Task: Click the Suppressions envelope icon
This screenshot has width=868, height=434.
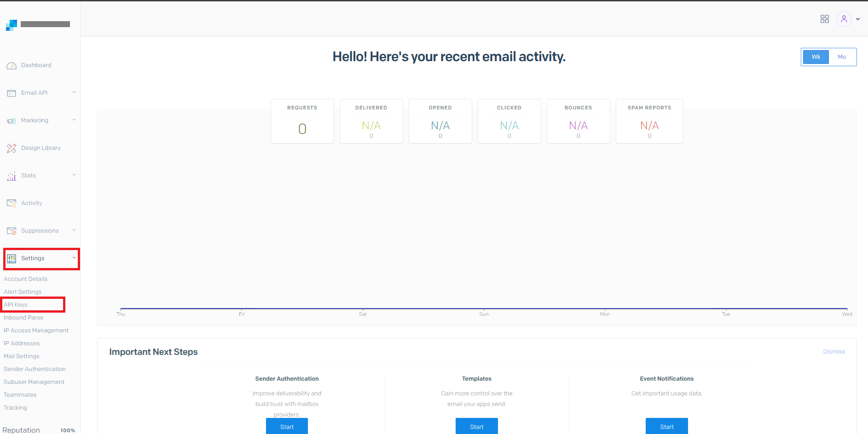Action: click(12, 231)
